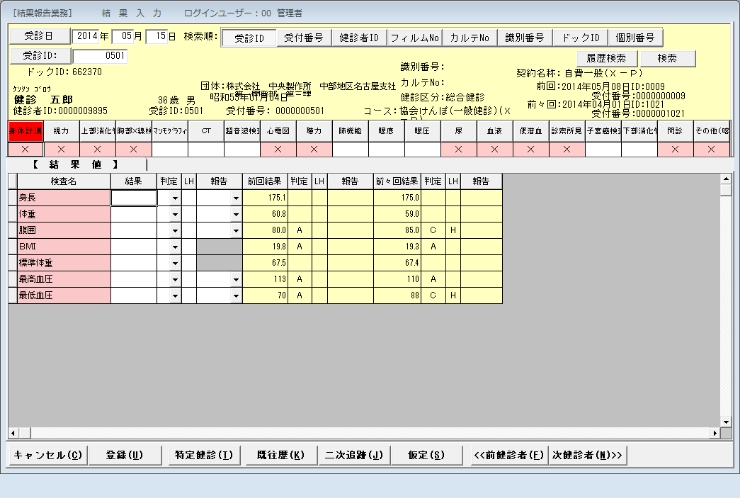Switch to the 聴力 tab
Screen dimensions: 740x498
pyautogui.click(x=314, y=131)
